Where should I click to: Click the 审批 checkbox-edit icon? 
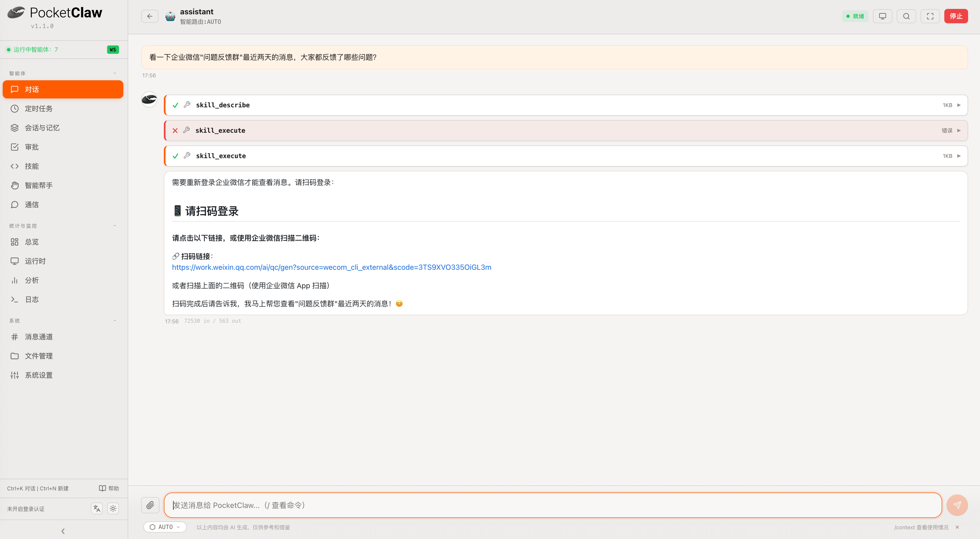[x=14, y=147]
